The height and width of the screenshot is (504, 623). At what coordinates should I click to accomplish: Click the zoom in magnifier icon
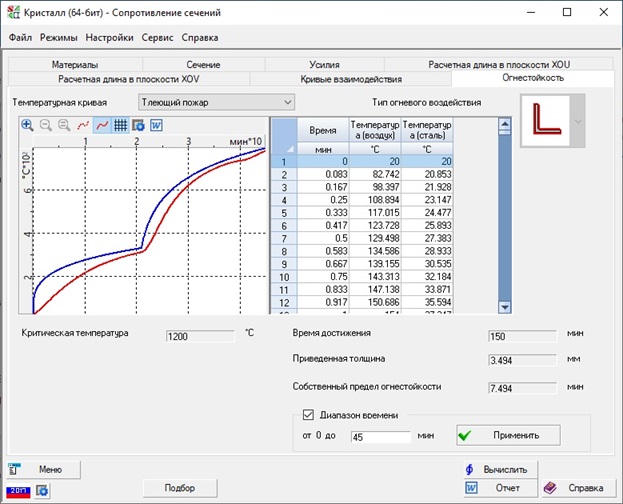click(27, 125)
